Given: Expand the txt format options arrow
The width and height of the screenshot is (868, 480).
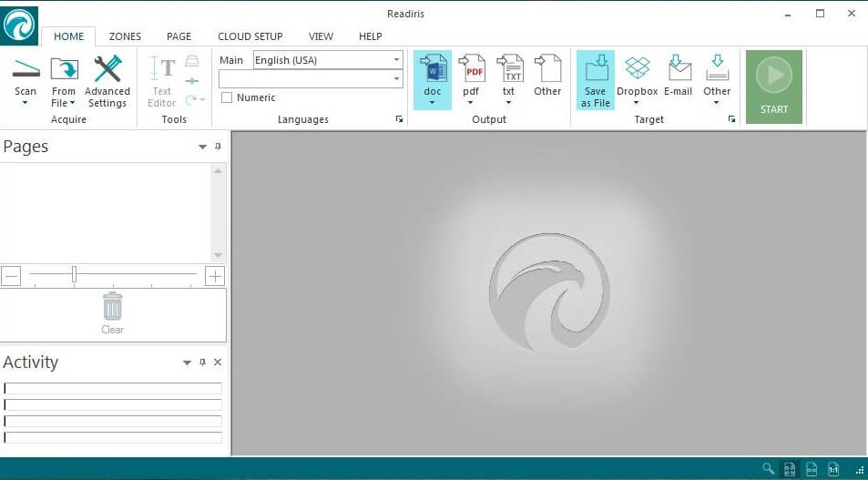Looking at the screenshot, I should [509, 103].
